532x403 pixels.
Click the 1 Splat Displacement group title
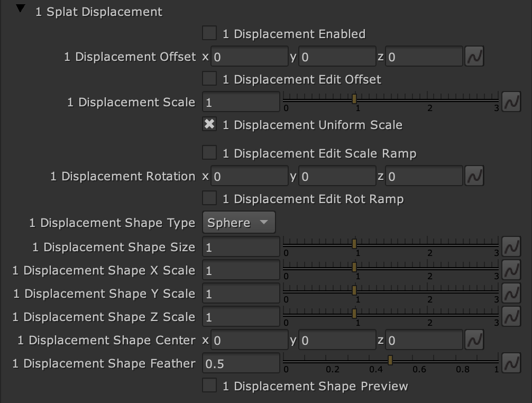[99, 12]
